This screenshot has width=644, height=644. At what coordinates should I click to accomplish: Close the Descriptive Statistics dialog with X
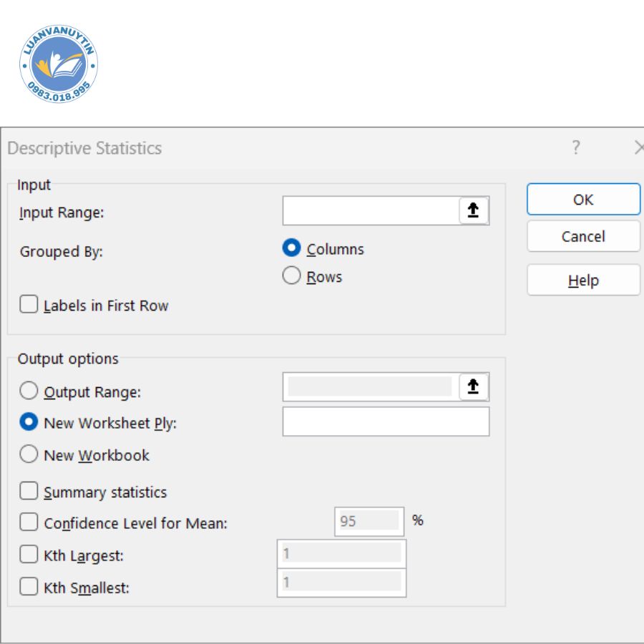(x=638, y=148)
